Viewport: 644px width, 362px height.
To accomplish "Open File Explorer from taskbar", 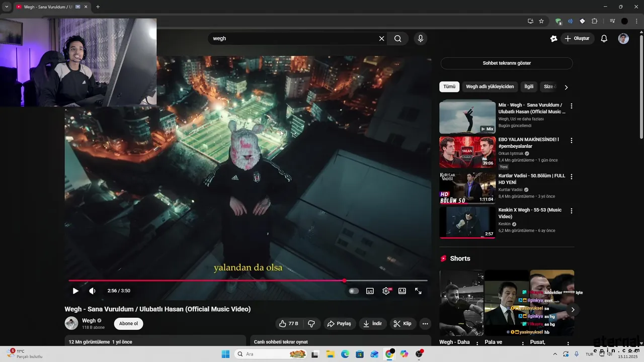I will (x=330, y=354).
